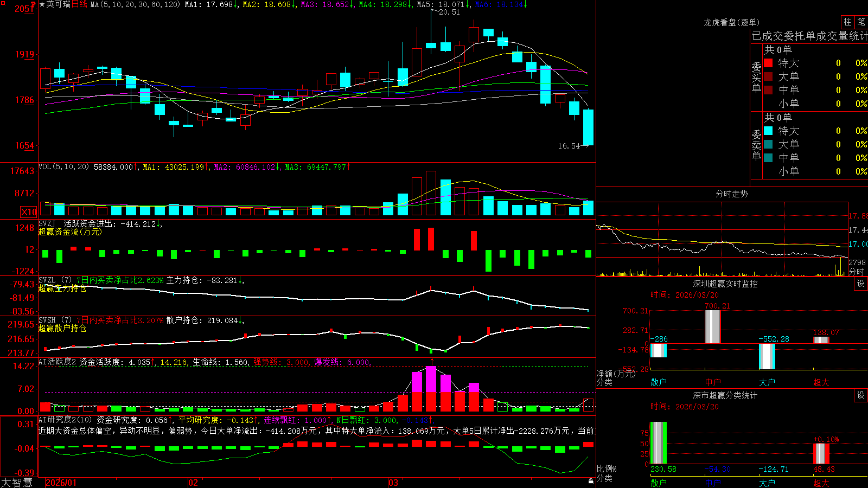Image resolution: width=868 pixels, height=488 pixels.
Task: Click the 230.58 散户 bar in 深市超赢分类统计
Action: (659, 443)
